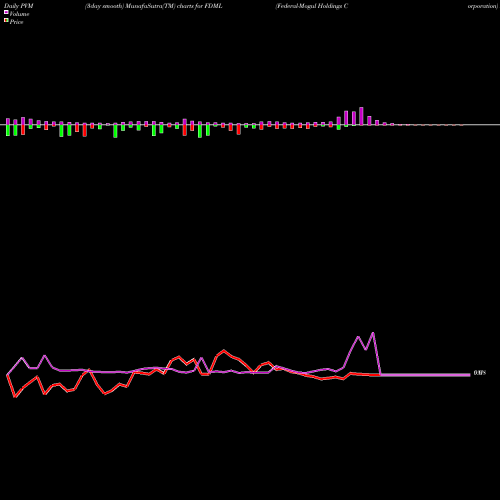Click the 'Daily PVM' title text

19,6
